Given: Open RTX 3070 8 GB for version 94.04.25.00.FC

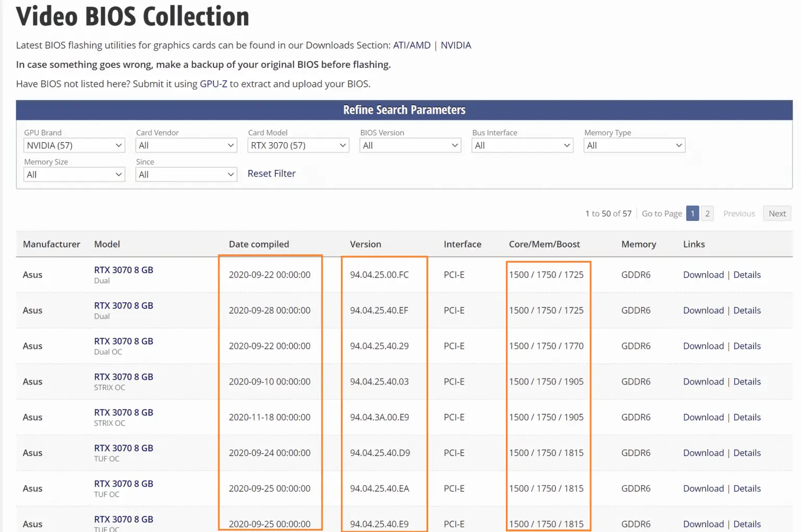Looking at the screenshot, I should 124,270.
